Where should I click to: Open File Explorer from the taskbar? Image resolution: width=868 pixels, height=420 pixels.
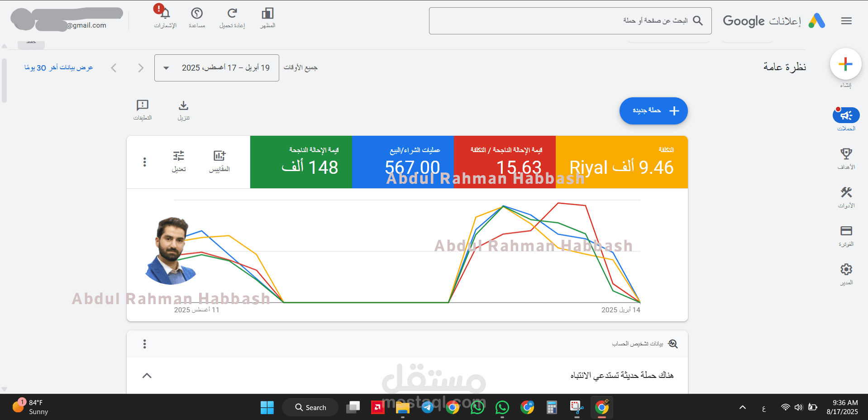pyautogui.click(x=403, y=407)
